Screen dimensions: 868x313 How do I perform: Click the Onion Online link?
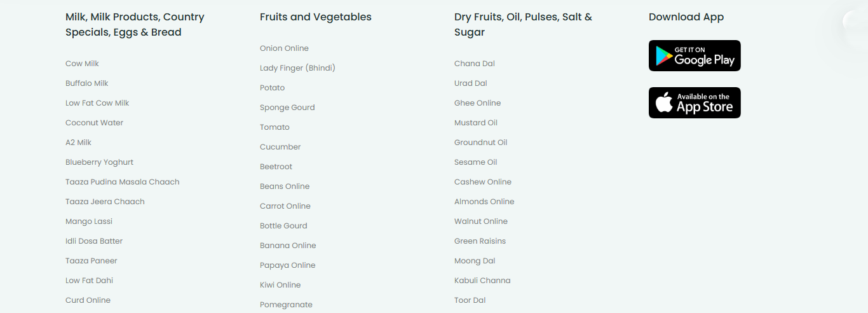(x=284, y=48)
